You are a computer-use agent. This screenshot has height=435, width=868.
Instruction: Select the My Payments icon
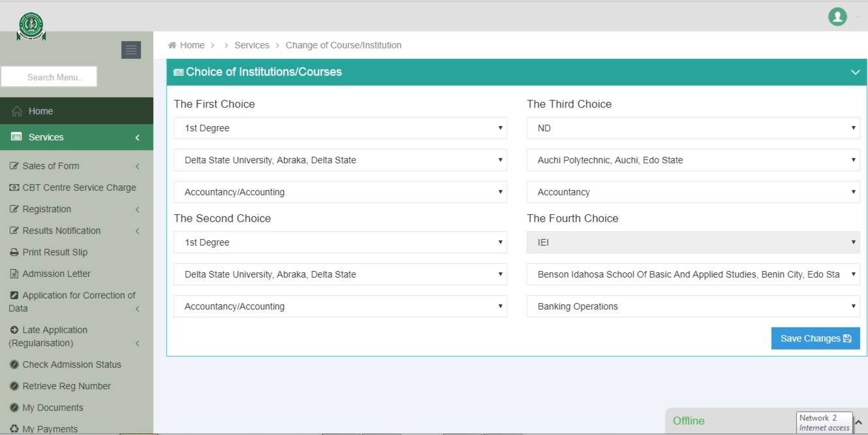pyautogui.click(x=14, y=428)
